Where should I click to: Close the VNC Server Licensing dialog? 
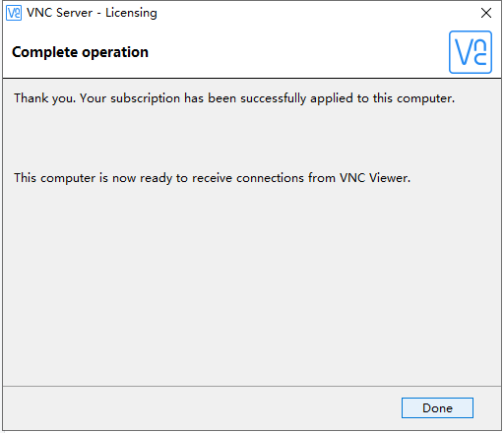pyautogui.click(x=486, y=13)
